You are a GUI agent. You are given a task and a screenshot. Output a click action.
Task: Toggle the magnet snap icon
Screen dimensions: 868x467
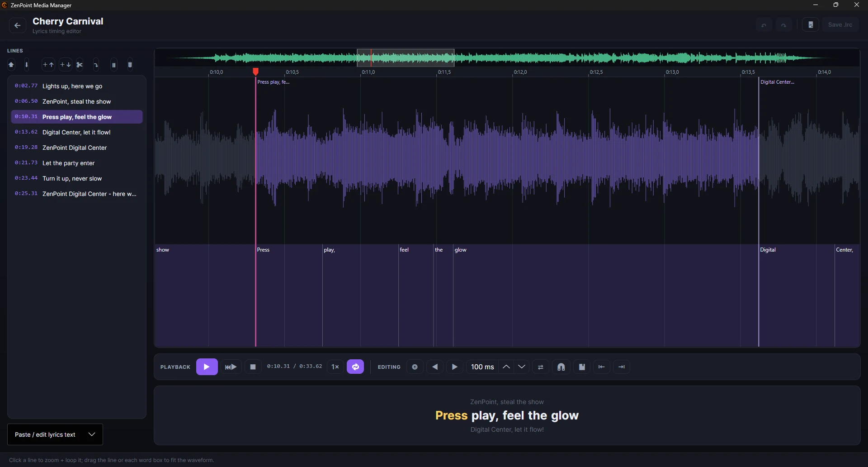[x=561, y=367]
